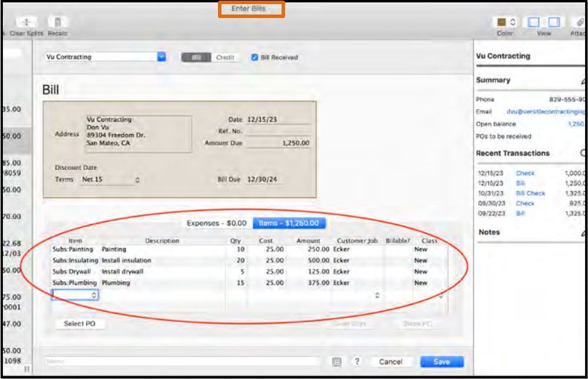Click the Recent Transactions search icon
588x379 pixels.
point(583,153)
